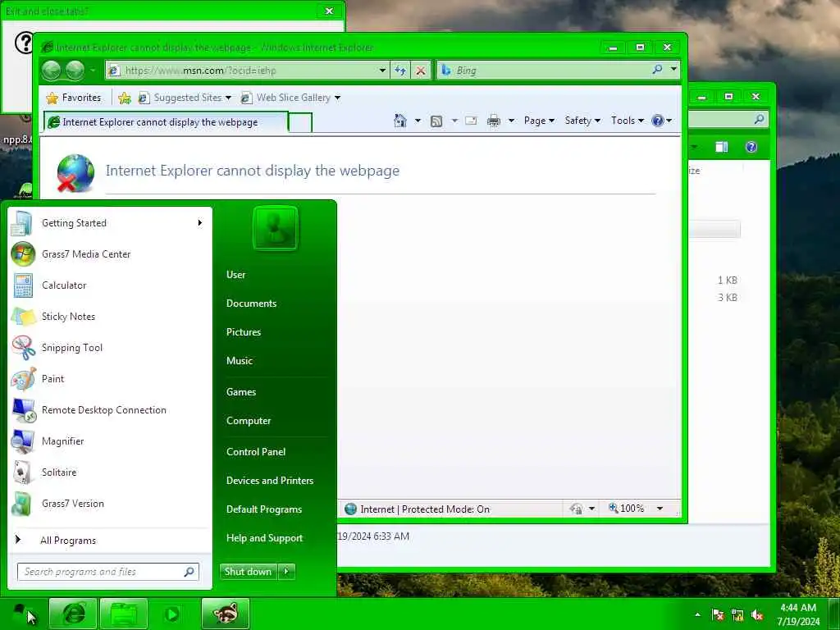Click the Refresh button in IE
Viewport: 840px width, 630px height.
click(x=400, y=71)
